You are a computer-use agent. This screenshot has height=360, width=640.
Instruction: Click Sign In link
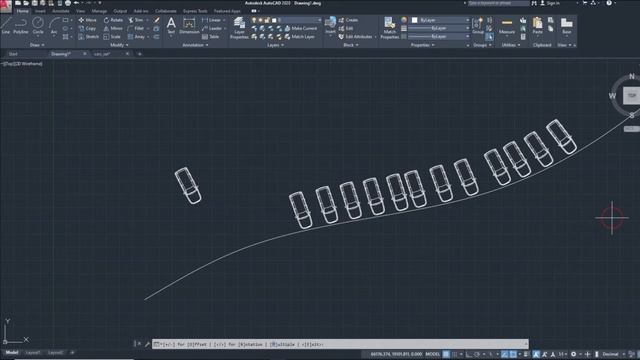550,3
